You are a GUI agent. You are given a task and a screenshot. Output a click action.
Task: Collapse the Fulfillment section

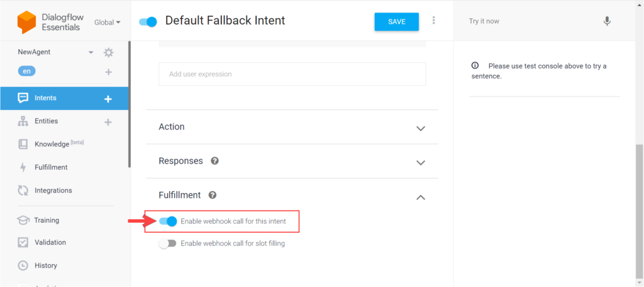pos(421,196)
